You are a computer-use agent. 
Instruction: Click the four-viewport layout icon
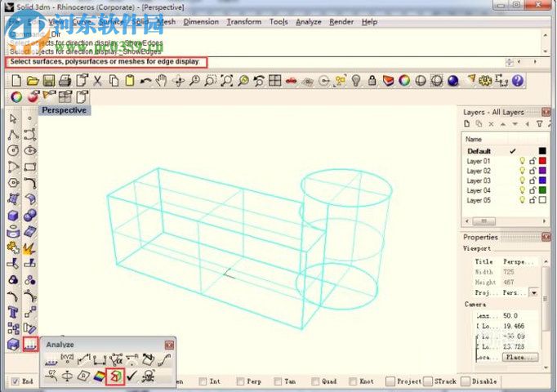pos(275,81)
